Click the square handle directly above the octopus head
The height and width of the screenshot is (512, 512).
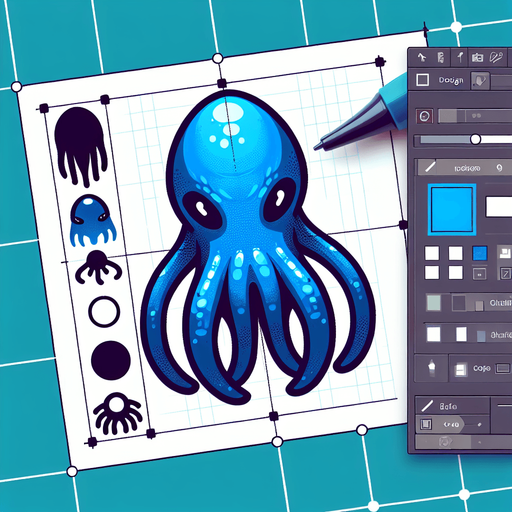click(x=222, y=83)
